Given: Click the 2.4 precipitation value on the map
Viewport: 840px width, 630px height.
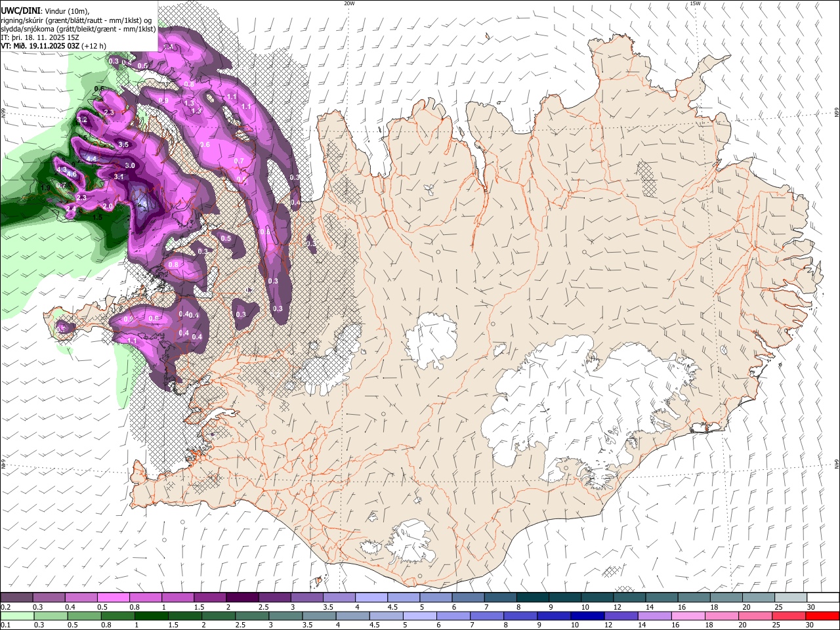Looking at the screenshot, I should coord(72,209).
